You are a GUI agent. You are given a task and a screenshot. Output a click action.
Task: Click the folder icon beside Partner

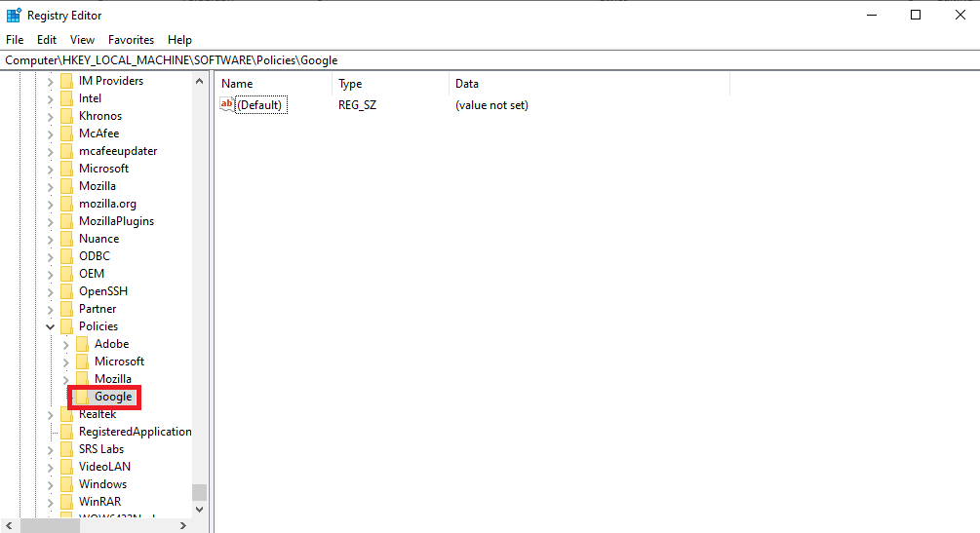pos(67,309)
